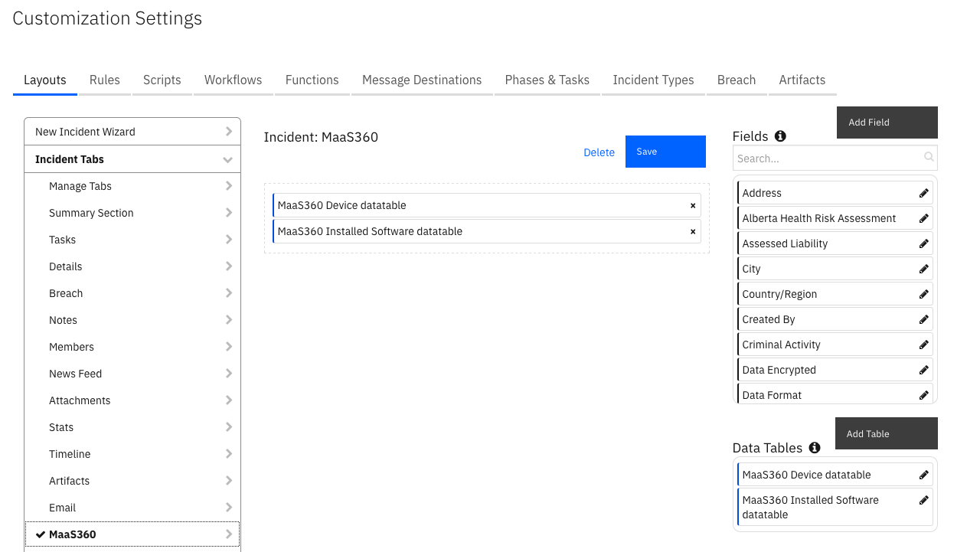
Task: Open Manage Tabs layout
Action: click(x=132, y=186)
